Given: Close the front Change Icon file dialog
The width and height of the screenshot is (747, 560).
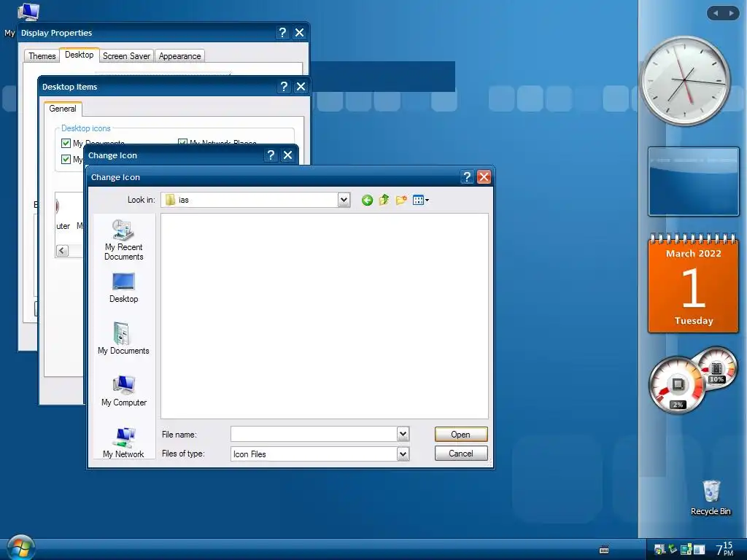Looking at the screenshot, I should click(x=484, y=177).
